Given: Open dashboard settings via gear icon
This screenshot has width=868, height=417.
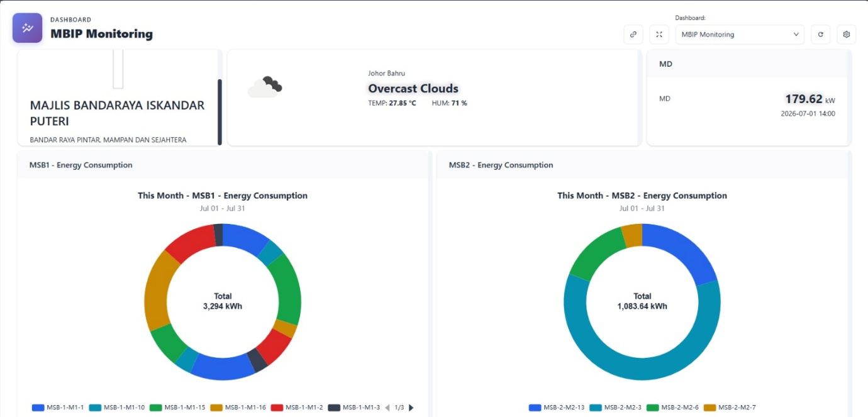Looking at the screenshot, I should [847, 35].
